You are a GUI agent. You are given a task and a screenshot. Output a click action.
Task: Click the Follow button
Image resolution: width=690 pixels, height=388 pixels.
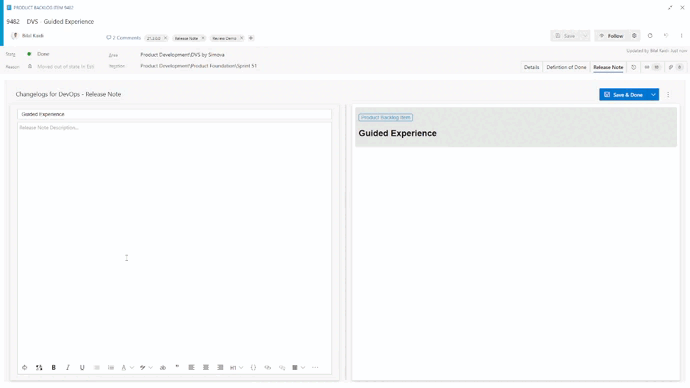coord(612,36)
